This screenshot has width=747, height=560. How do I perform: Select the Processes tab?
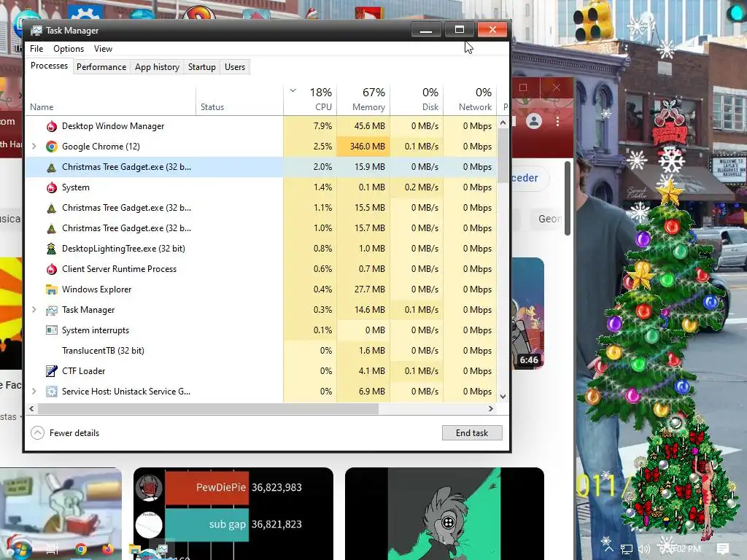[49, 66]
